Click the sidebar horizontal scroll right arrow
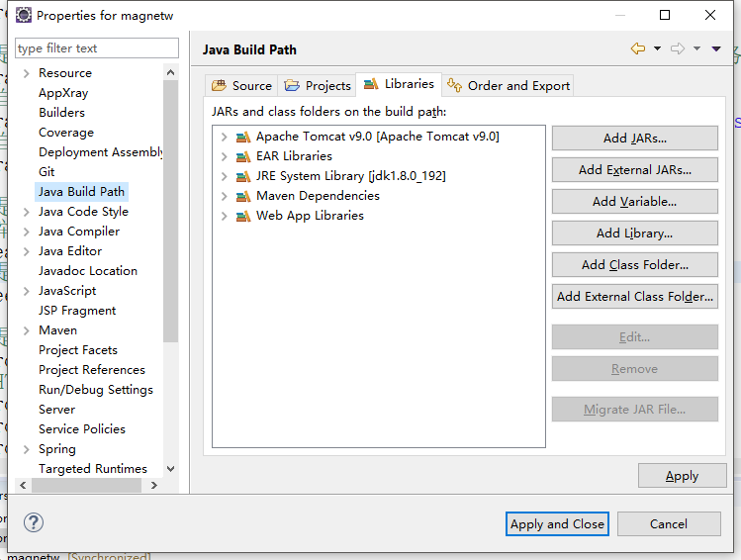Image resolution: width=741 pixels, height=560 pixels. (x=153, y=486)
